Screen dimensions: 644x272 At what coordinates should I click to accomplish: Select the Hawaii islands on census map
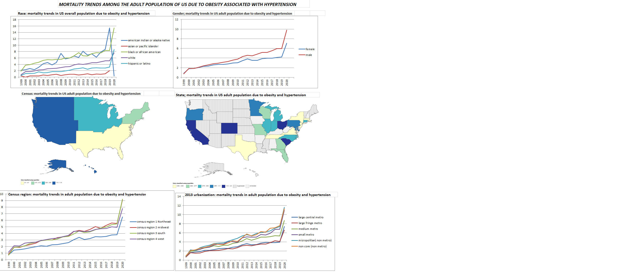click(95, 171)
